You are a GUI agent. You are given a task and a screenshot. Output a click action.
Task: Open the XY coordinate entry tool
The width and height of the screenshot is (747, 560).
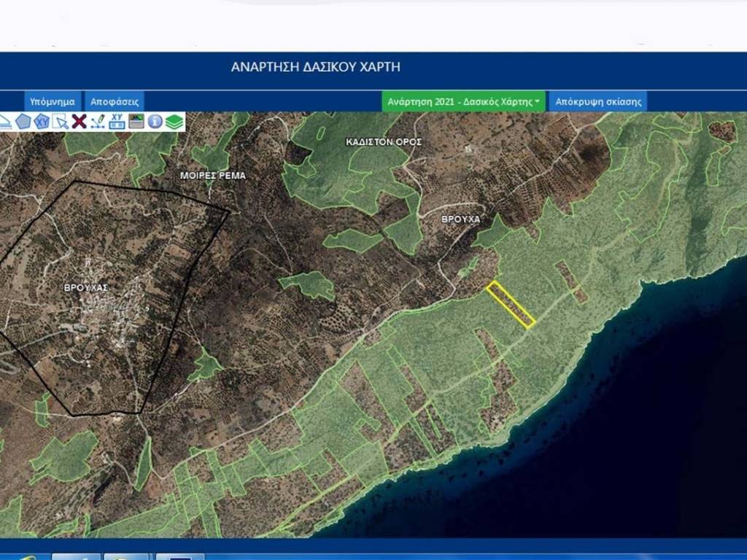(x=117, y=122)
